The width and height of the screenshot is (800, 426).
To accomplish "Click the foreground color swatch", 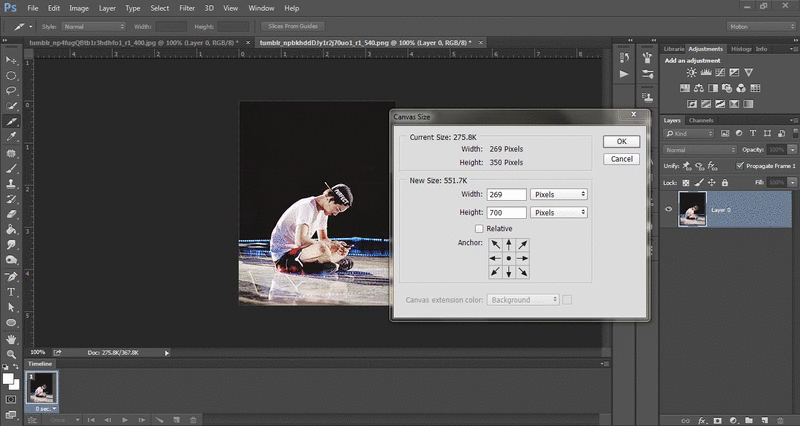I will click(x=8, y=379).
